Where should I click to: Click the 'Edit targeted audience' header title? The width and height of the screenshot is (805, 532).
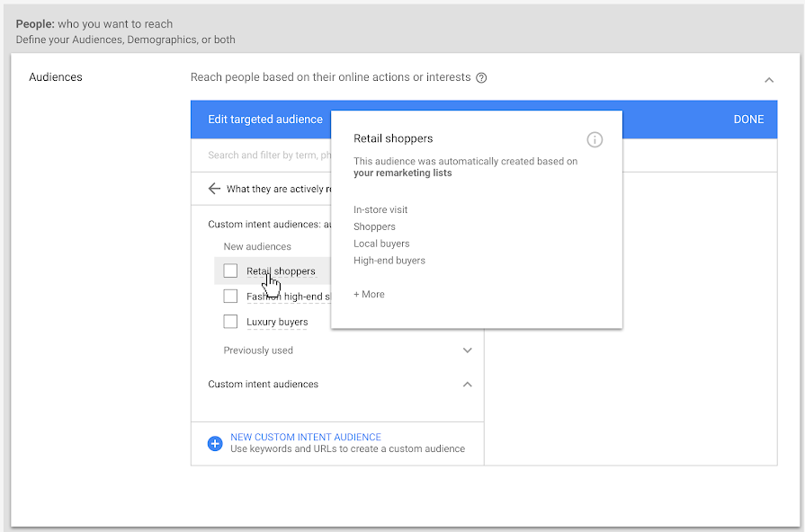265,120
